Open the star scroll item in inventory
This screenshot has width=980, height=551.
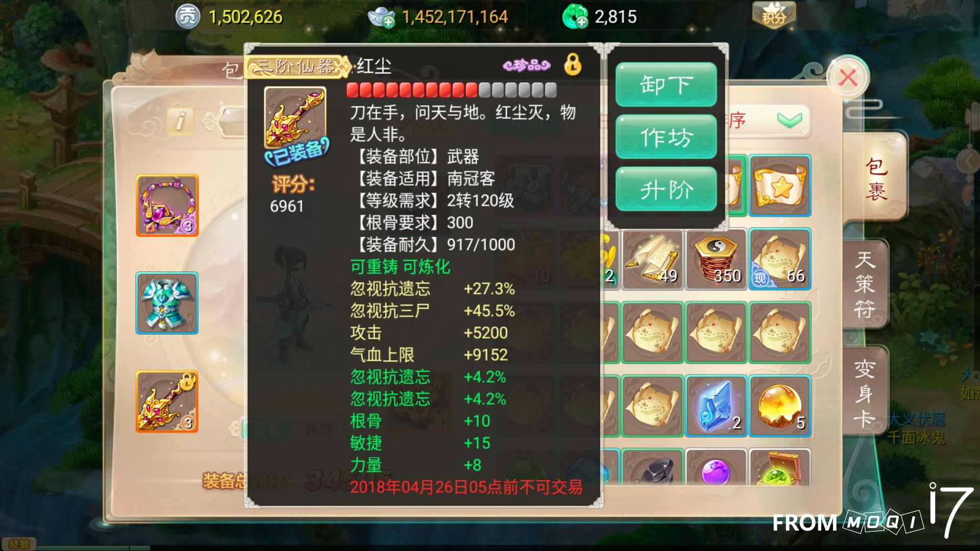[x=780, y=186]
